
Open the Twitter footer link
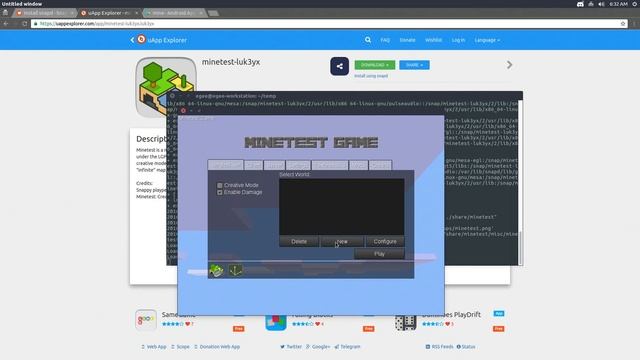(x=291, y=347)
